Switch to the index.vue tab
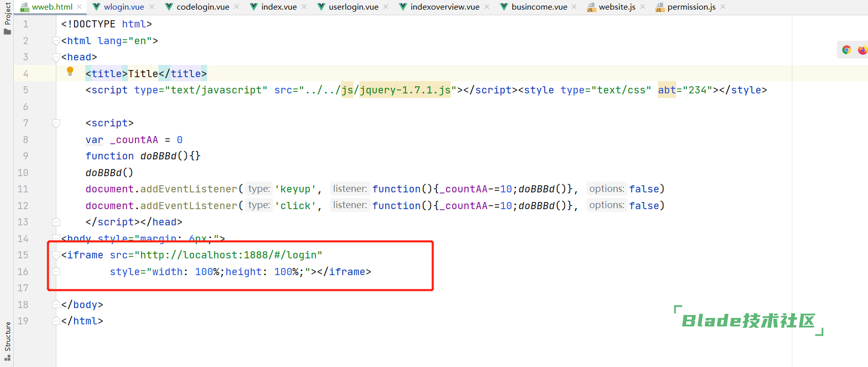Viewport: 868px width, 367px height. point(279,7)
